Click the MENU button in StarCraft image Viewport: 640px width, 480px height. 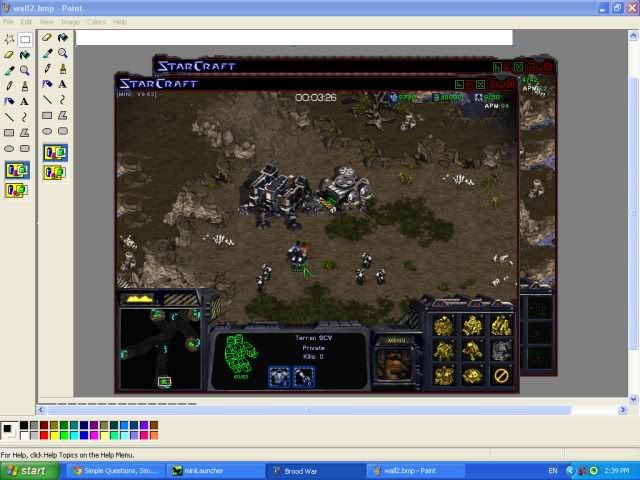396,340
